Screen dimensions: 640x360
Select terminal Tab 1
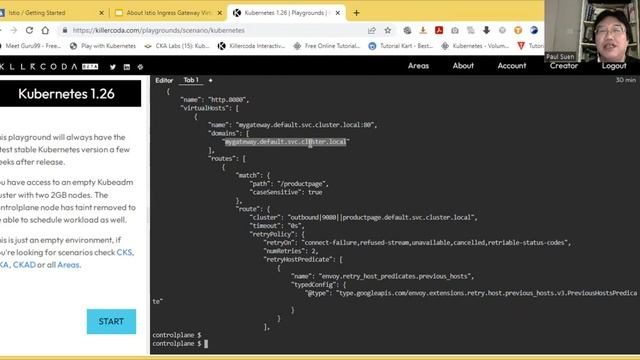[x=191, y=80]
